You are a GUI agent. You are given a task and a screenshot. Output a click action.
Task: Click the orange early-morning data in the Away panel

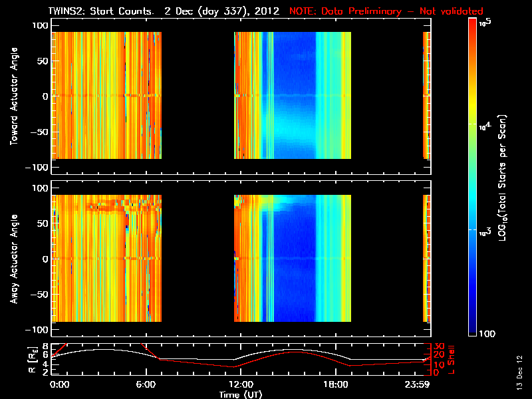(86, 266)
